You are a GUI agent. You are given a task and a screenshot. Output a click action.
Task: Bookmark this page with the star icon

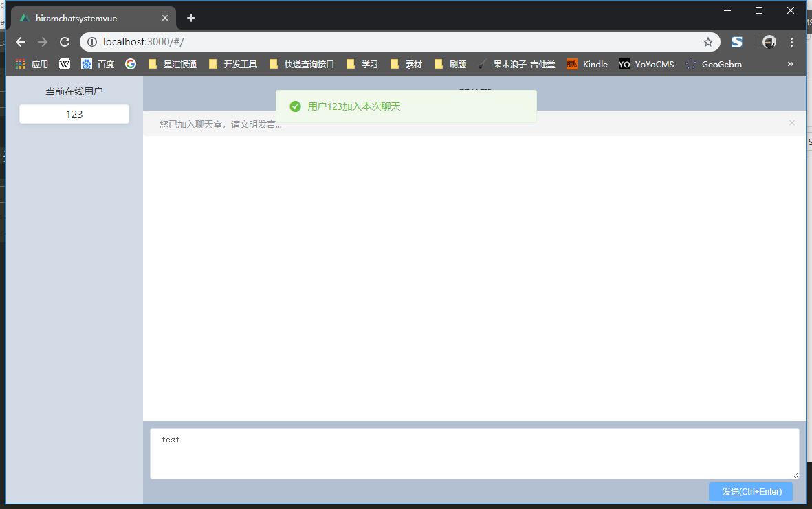(708, 42)
